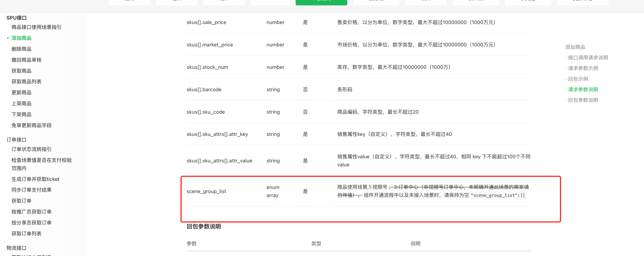Go to 撤回商品审核 in sidebar
Viewport: 644px width, 256px height.
click(x=26, y=60)
